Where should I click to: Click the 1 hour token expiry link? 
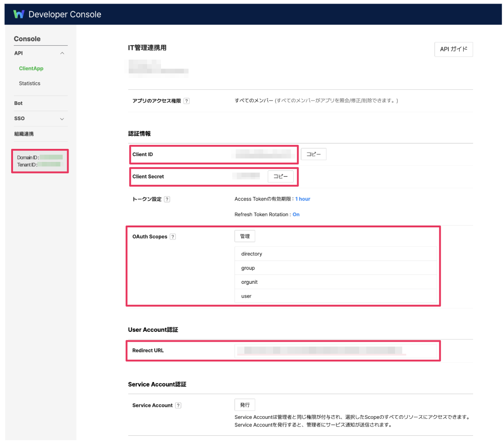[x=303, y=199]
